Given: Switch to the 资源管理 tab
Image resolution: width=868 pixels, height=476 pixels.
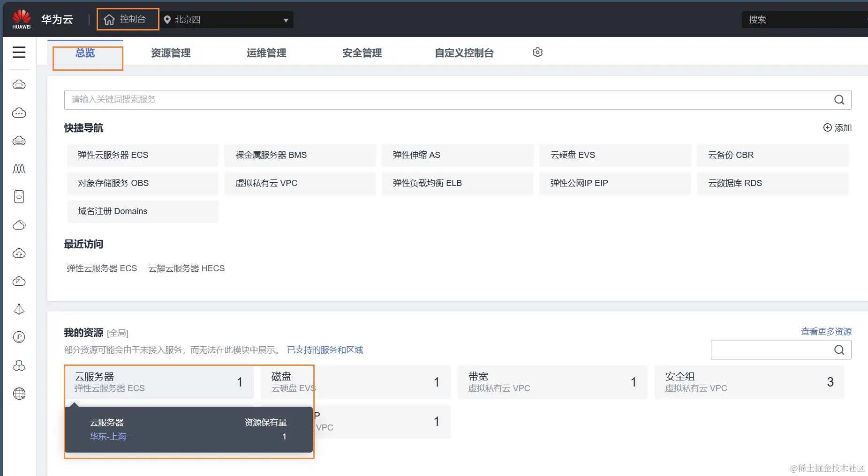Looking at the screenshot, I should 171,53.
